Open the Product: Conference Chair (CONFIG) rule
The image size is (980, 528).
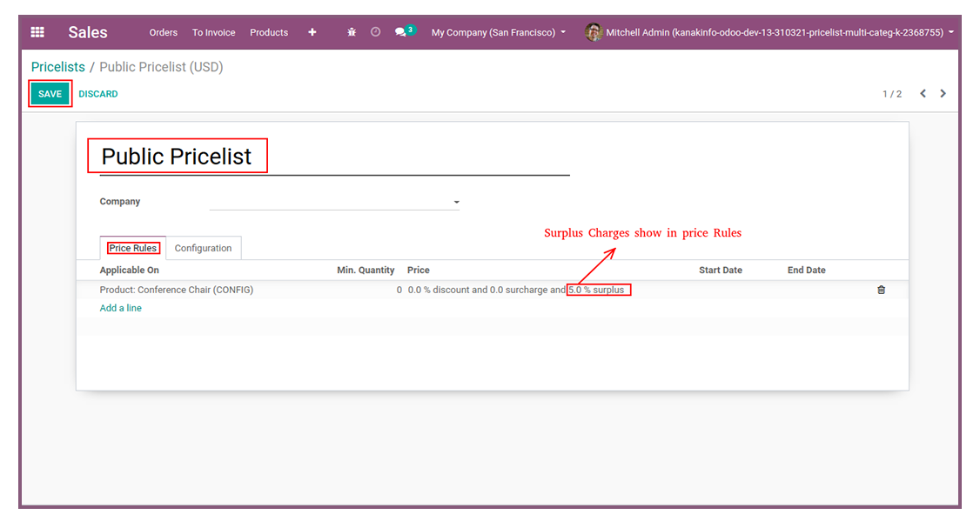point(177,290)
